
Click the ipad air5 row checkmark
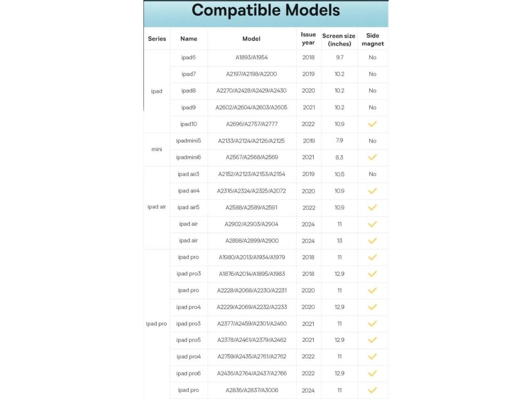tap(372, 207)
